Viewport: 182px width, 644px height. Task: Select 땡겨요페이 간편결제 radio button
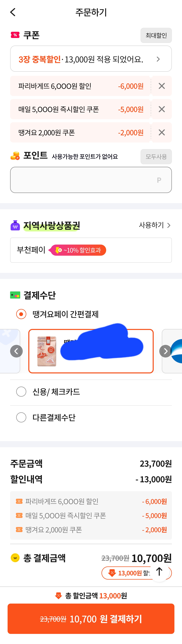pyautogui.click(x=21, y=314)
